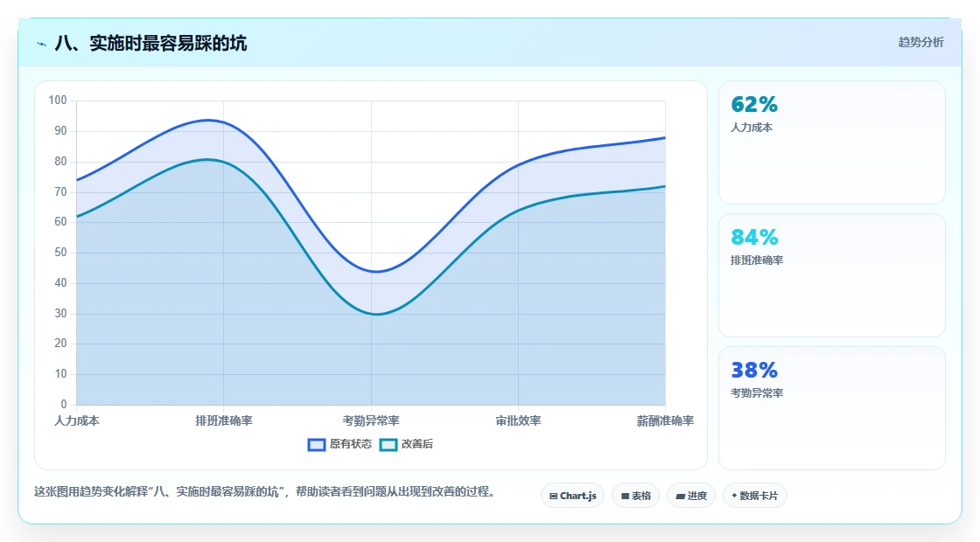Click the 62% value text
980x542 pixels.
(x=754, y=104)
